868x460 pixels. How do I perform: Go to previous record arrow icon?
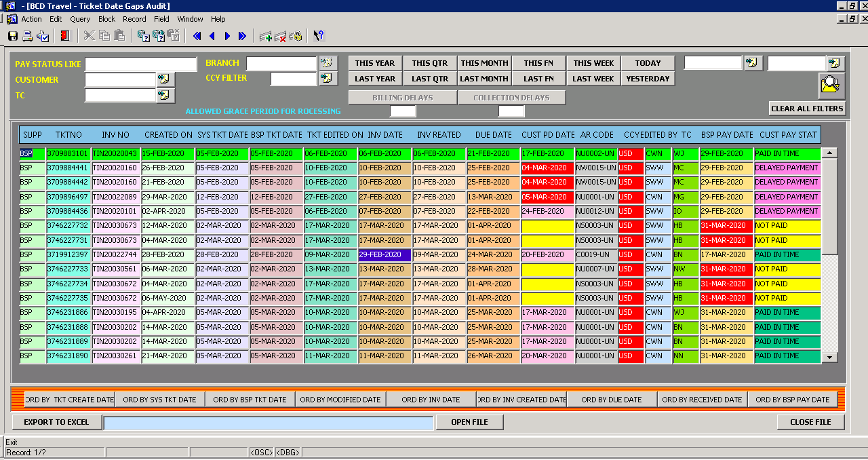212,36
